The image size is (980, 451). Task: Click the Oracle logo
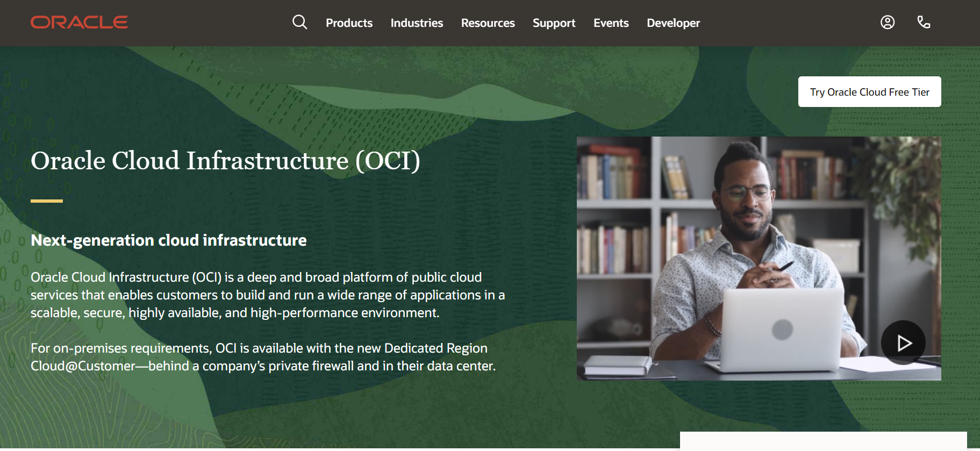[x=79, y=22]
